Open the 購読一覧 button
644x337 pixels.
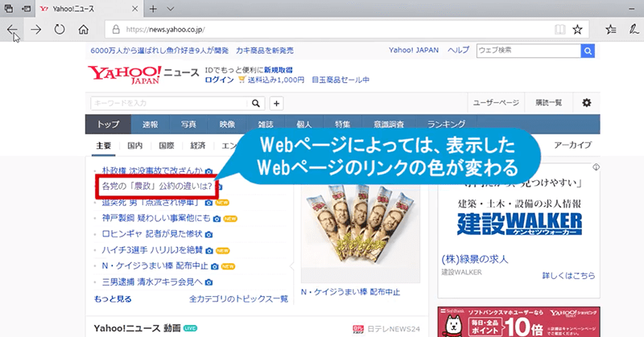[x=548, y=103]
